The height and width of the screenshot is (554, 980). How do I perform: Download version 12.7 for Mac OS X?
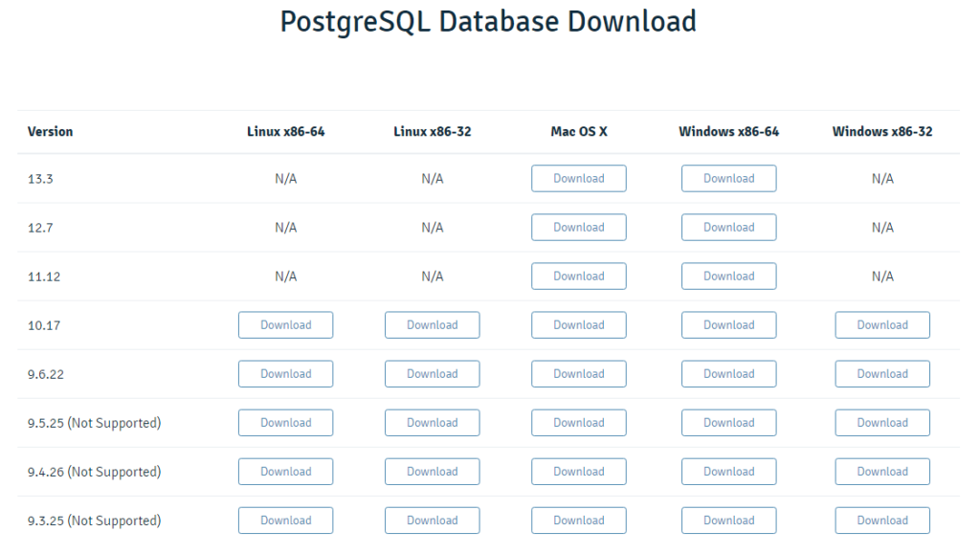pyautogui.click(x=579, y=228)
